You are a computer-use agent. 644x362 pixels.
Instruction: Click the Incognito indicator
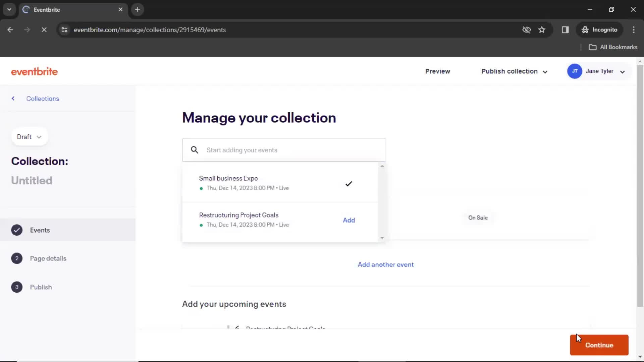coord(600,30)
